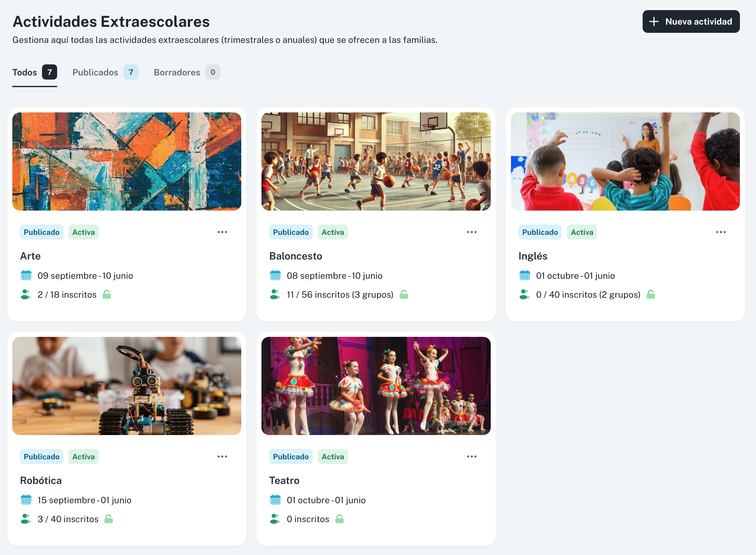Click the Arte abstract painting thumbnail
The width and height of the screenshot is (756, 555).
click(x=127, y=162)
